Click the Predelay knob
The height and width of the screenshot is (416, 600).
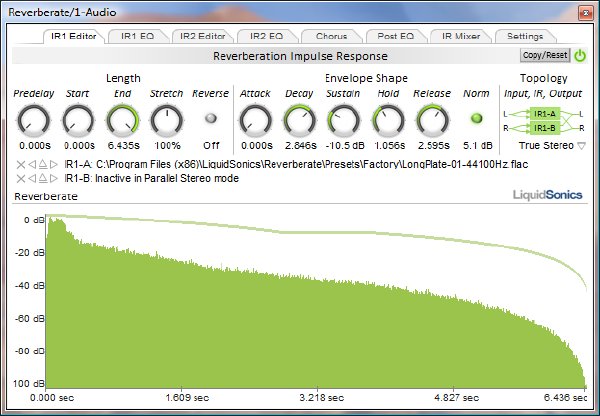[x=34, y=121]
